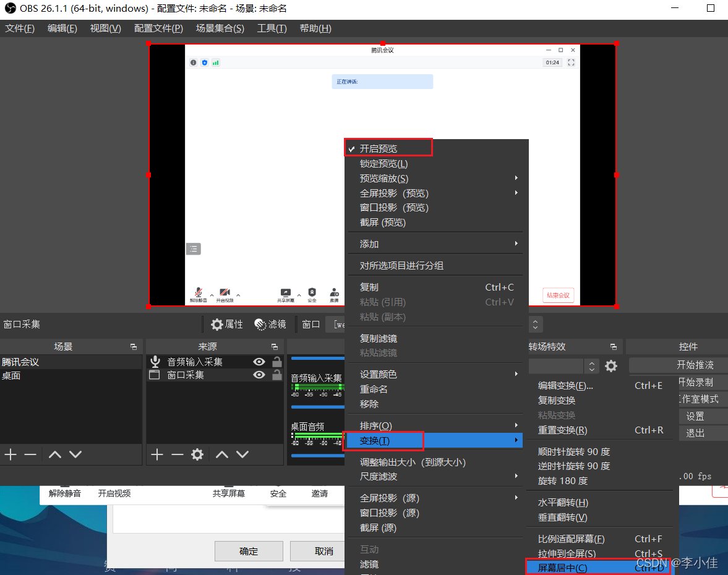Screen dimensions: 728x575
Task: Add a new source with plus icon
Action: [x=157, y=454]
